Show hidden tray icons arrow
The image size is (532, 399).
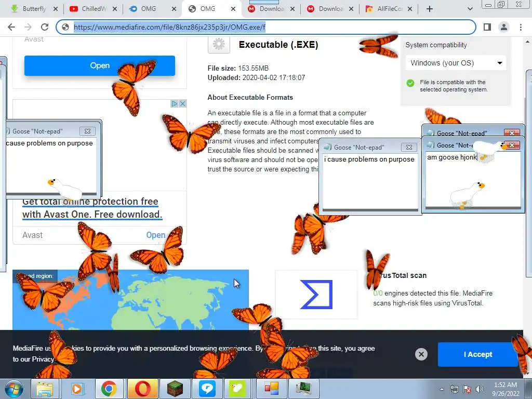442,389
